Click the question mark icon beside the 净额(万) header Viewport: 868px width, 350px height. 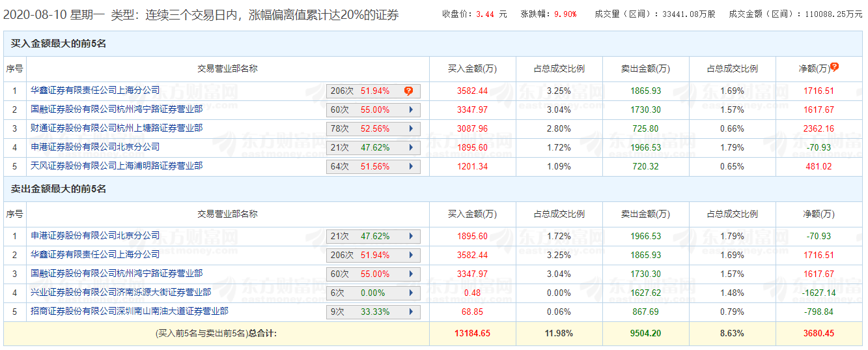[834, 67]
